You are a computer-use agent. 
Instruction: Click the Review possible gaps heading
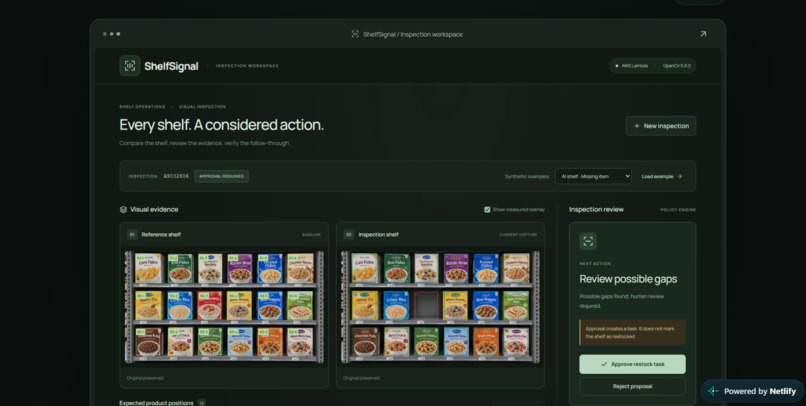[x=628, y=279]
